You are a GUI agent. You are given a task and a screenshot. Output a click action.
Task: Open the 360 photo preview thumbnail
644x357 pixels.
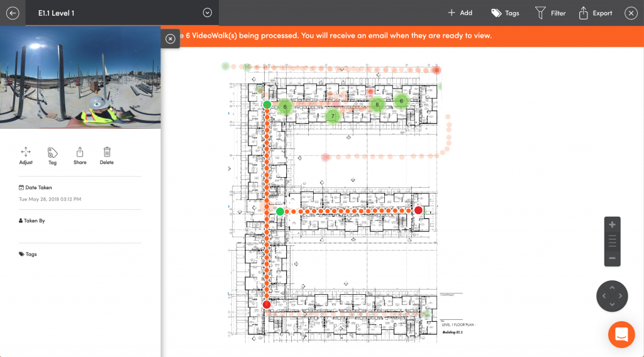pos(80,77)
